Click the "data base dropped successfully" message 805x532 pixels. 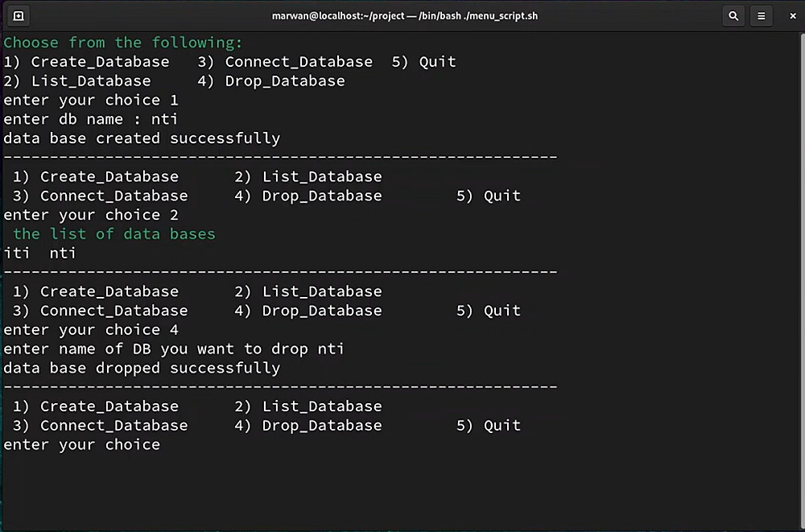tap(142, 369)
